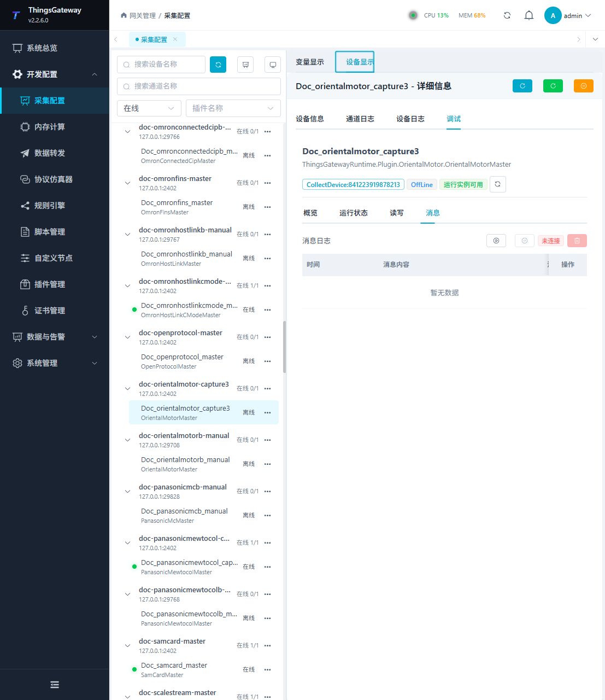
Task: Close the 采集配置 page tab
Action: [175, 39]
